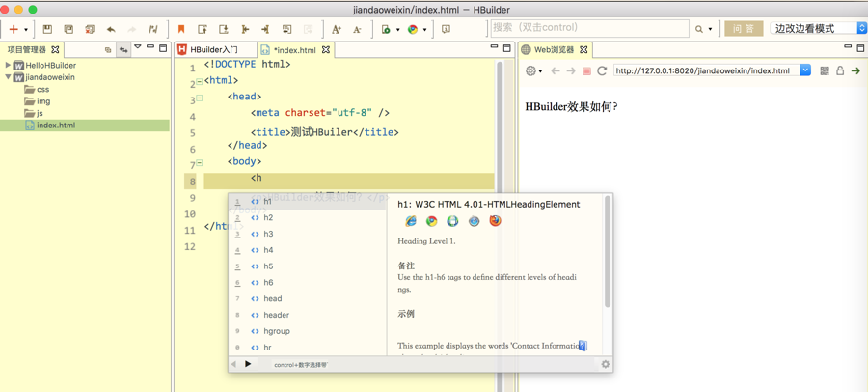Click the gear icon in autocomplete footer

click(x=605, y=364)
